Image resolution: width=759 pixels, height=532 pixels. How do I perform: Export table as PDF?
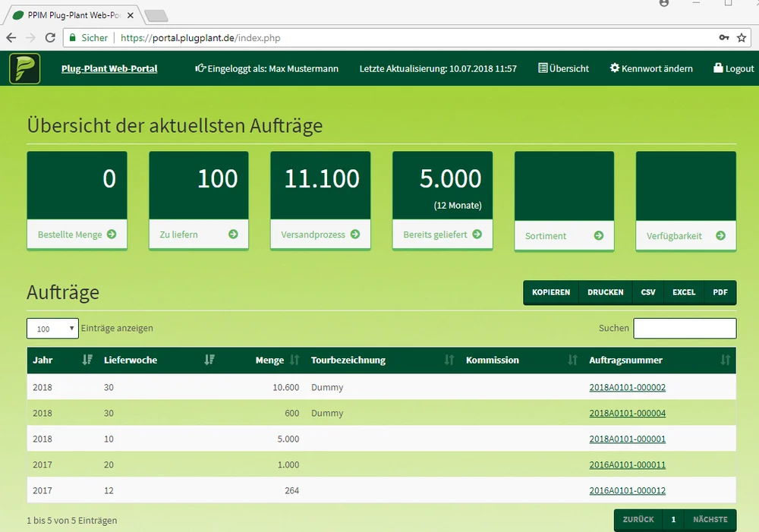click(x=720, y=292)
